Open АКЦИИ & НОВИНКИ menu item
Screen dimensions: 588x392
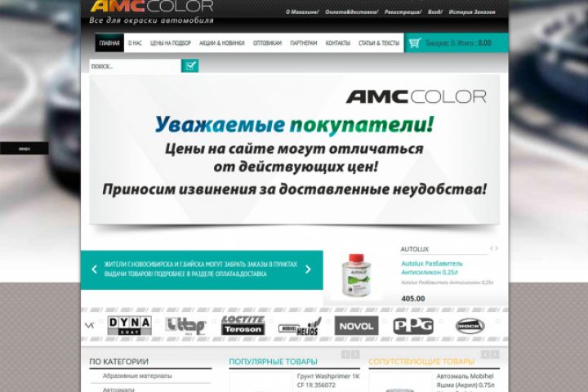[x=222, y=43]
